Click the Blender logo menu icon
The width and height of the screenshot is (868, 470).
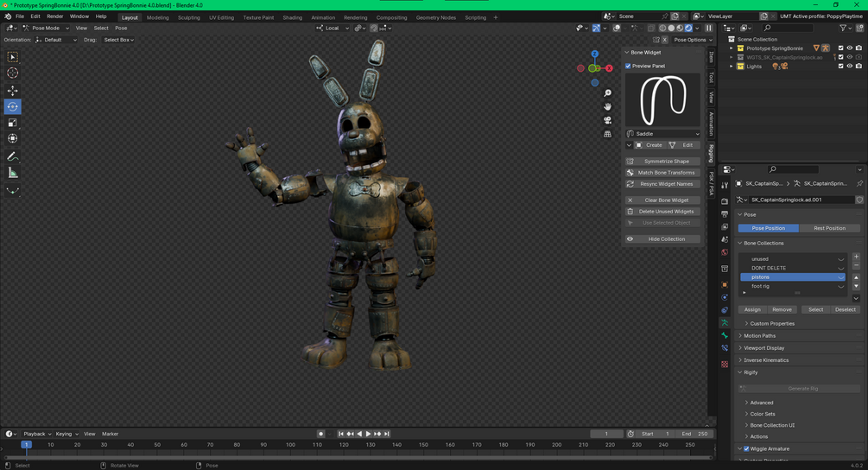[8, 16]
